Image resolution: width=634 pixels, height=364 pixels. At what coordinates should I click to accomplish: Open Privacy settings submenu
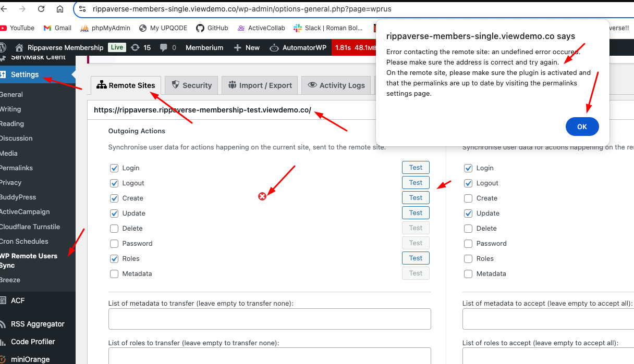(11, 182)
